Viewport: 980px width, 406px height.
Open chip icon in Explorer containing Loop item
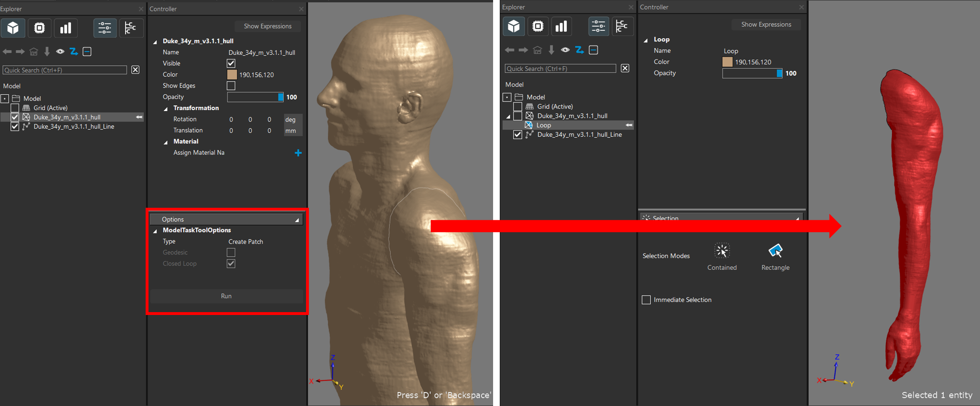coord(538,26)
